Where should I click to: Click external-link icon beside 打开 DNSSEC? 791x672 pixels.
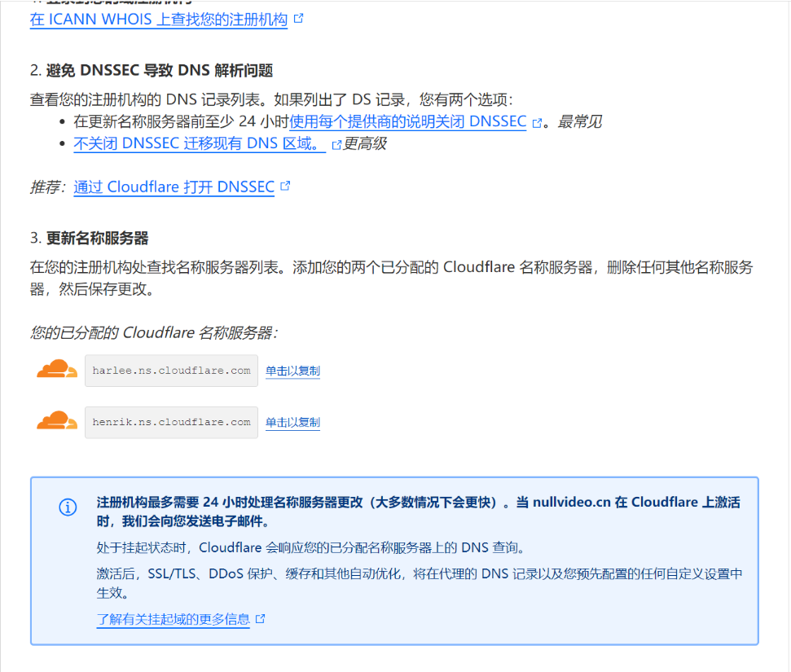click(x=285, y=187)
